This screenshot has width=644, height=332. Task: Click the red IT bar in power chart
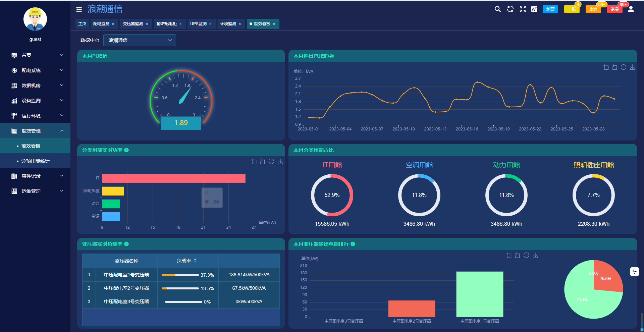click(x=173, y=178)
